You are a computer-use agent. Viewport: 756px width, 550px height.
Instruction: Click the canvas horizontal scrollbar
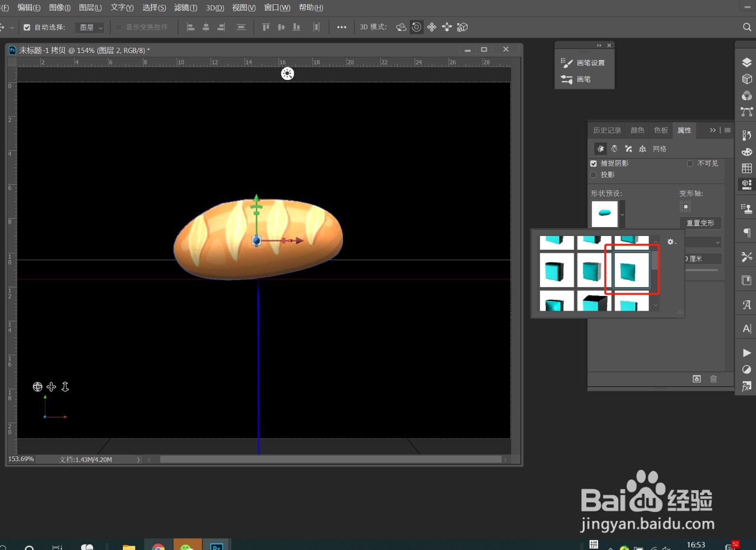[330, 459]
